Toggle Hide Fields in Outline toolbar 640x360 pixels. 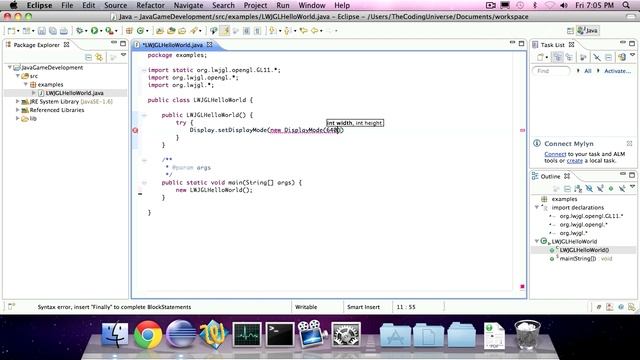(589, 189)
